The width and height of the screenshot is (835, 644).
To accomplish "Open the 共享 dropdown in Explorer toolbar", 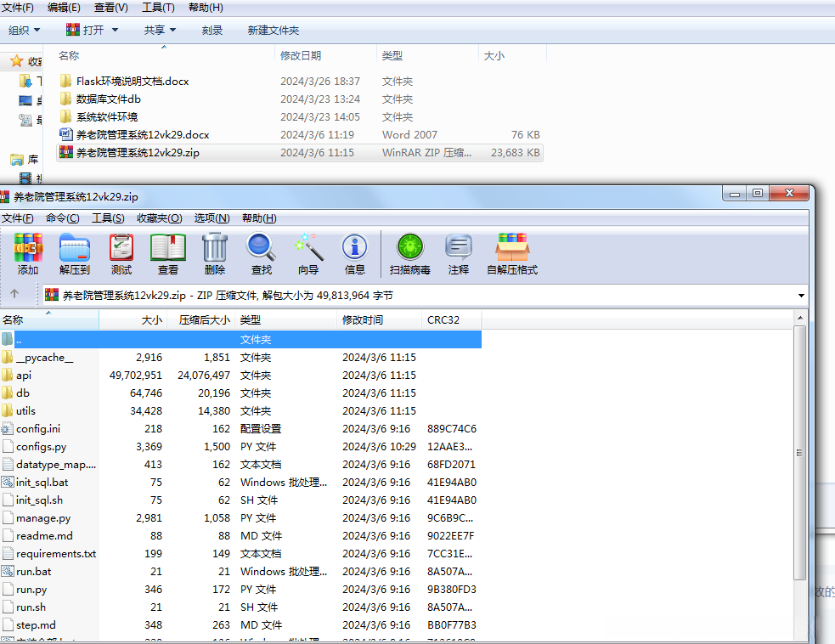I will point(160,31).
